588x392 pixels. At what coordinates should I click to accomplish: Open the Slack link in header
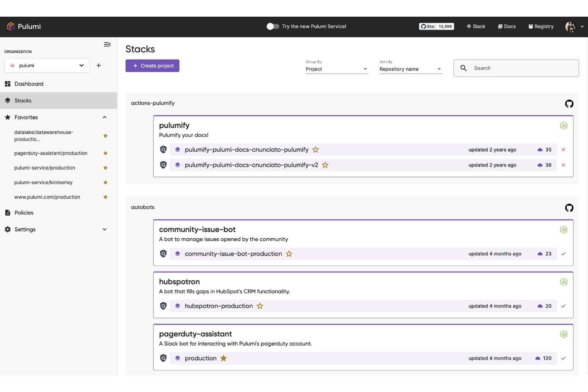pos(476,27)
